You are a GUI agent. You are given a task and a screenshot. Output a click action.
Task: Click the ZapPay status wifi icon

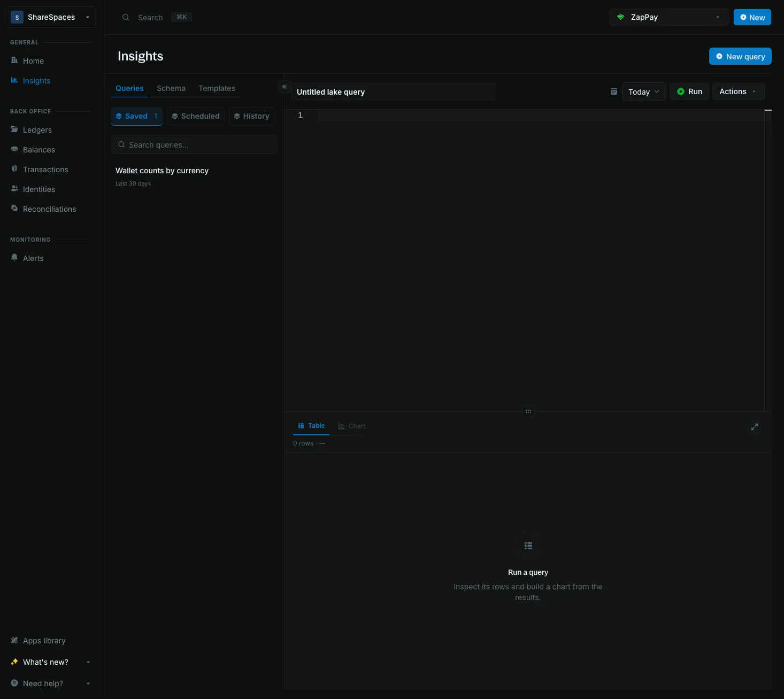click(x=621, y=17)
